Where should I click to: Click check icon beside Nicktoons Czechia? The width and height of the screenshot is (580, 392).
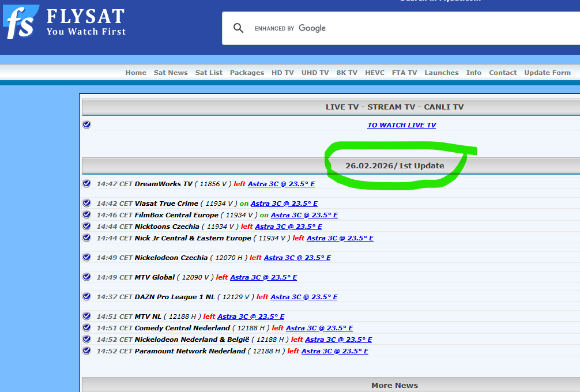click(86, 225)
